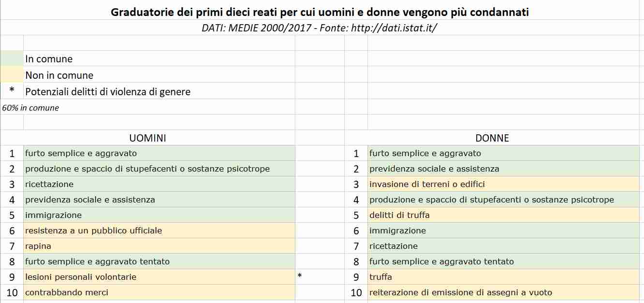Click the UOMINI column header cell

coord(147,138)
